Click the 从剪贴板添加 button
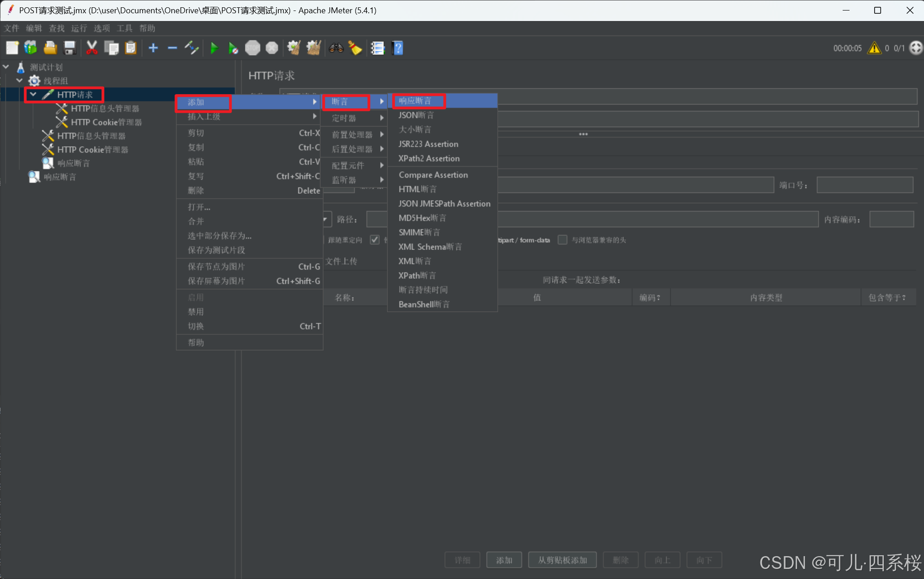 point(562,560)
